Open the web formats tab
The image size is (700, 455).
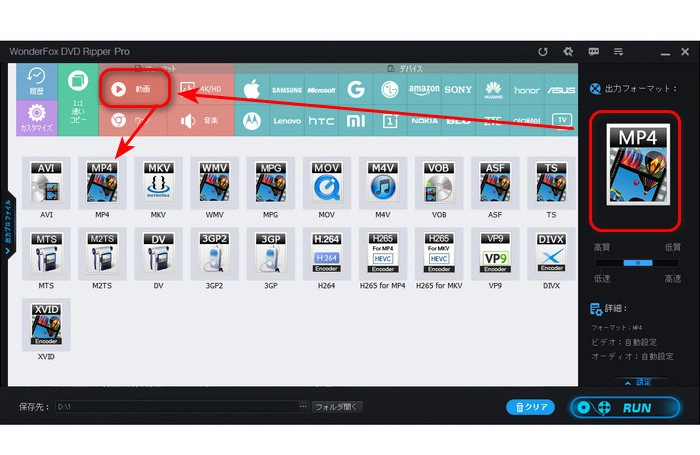(x=133, y=121)
